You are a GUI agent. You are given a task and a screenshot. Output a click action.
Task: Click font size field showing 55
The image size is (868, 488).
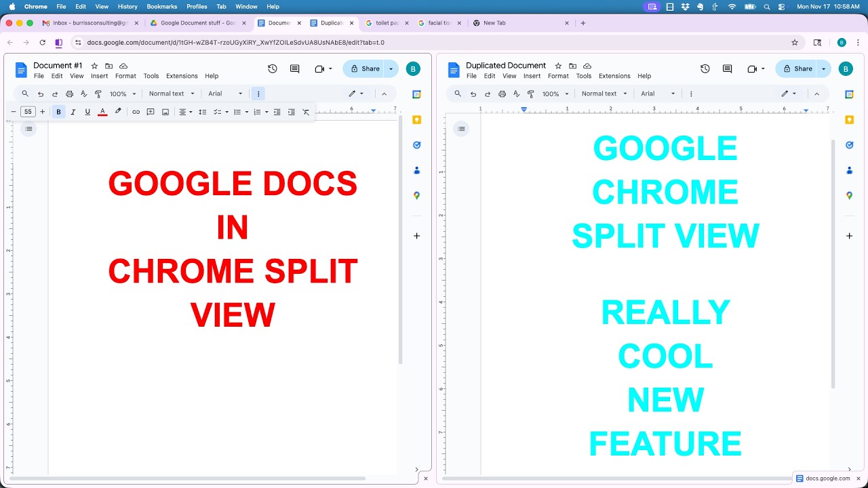pyautogui.click(x=28, y=112)
